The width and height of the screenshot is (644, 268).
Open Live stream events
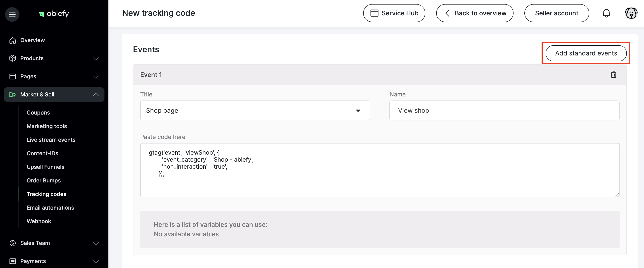click(x=51, y=140)
